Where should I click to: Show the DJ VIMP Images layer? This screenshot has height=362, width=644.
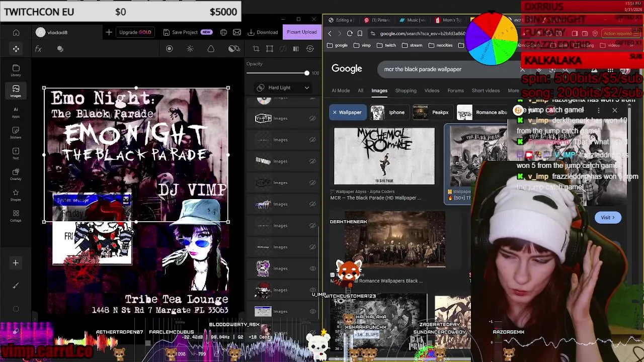pyautogui.click(x=312, y=161)
